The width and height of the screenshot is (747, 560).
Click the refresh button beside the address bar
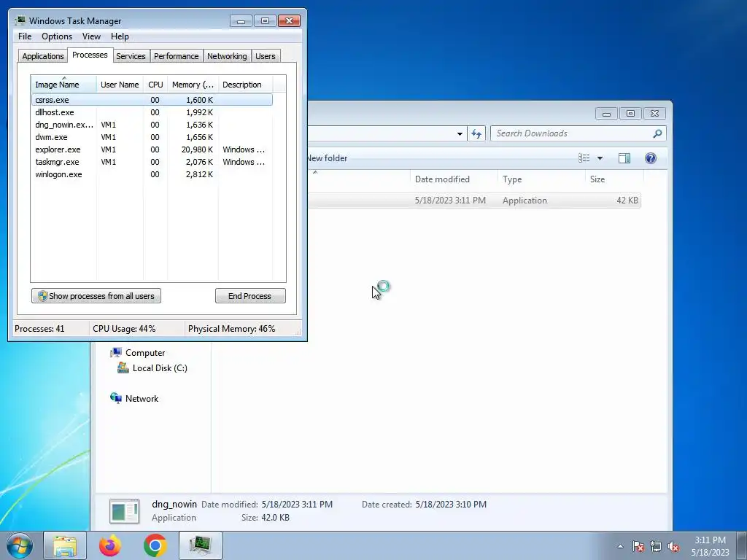(476, 133)
